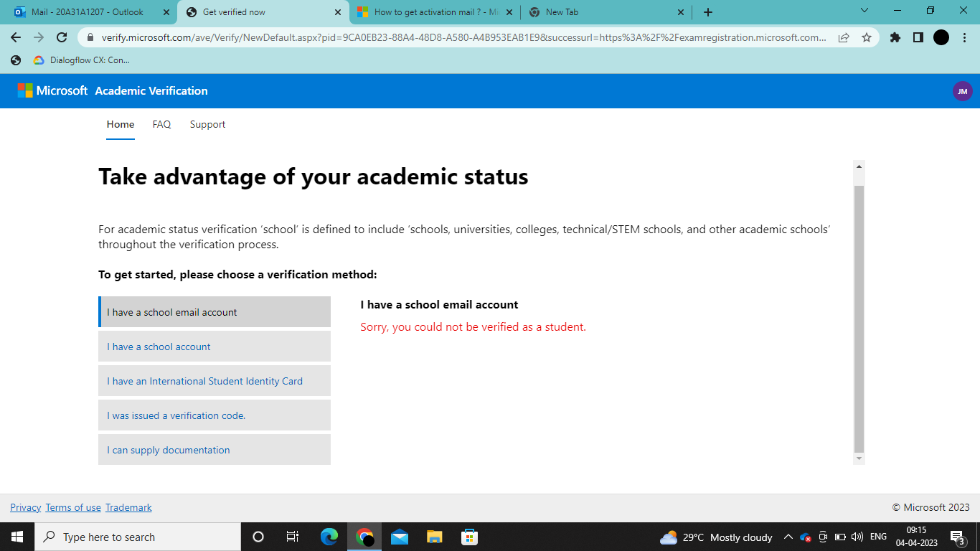The width and height of the screenshot is (980, 551).
Task: Bookmark this page using the star icon
Action: click(x=868, y=37)
